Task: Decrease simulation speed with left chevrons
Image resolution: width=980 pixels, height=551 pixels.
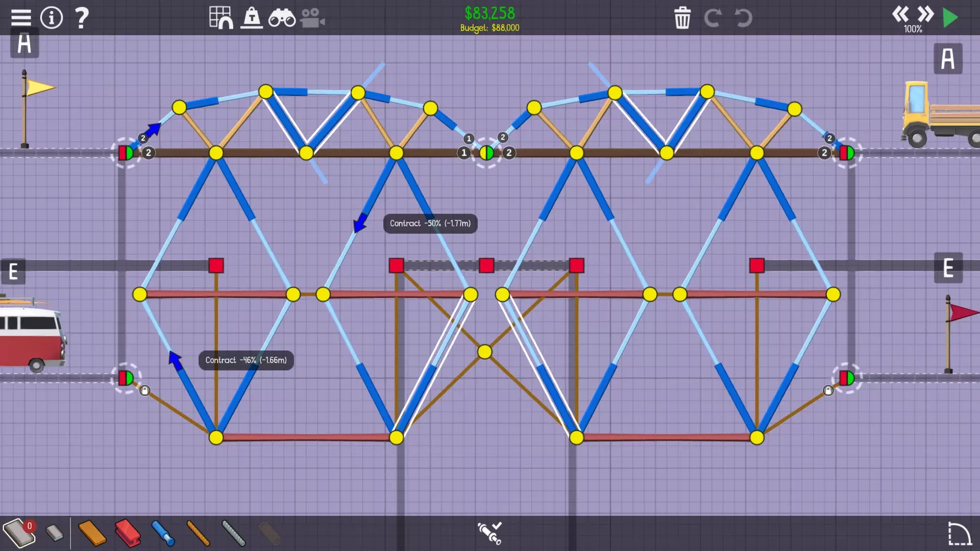Action: 900,14
